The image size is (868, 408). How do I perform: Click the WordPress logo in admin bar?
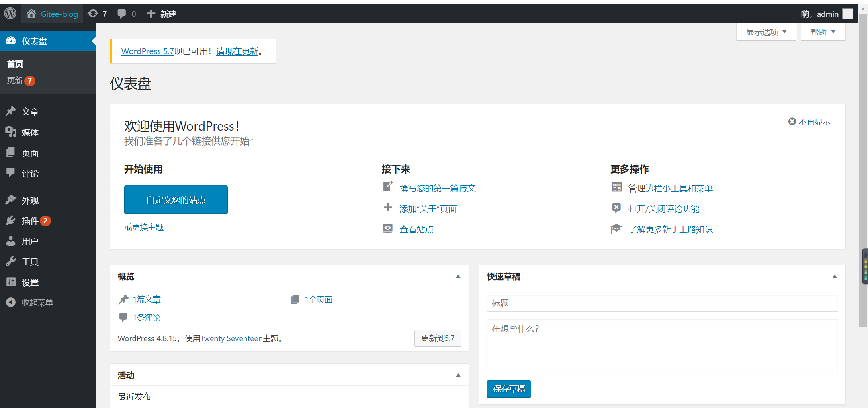click(10, 14)
